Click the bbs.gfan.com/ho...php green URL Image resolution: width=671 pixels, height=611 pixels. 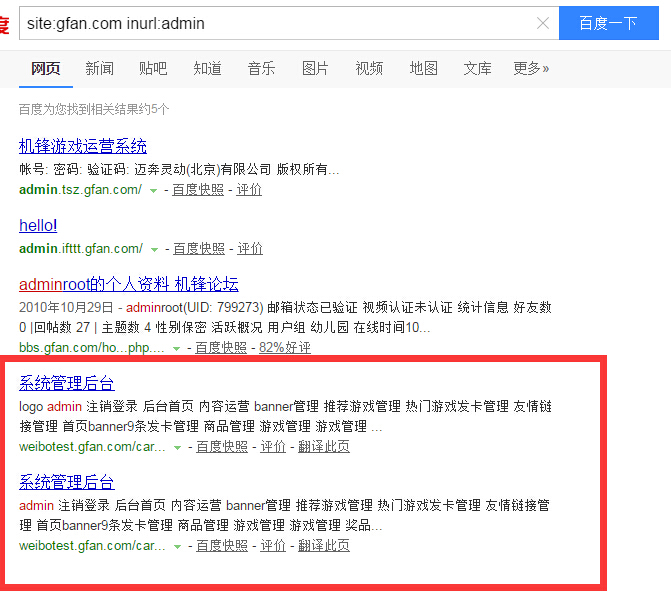[x=92, y=347]
